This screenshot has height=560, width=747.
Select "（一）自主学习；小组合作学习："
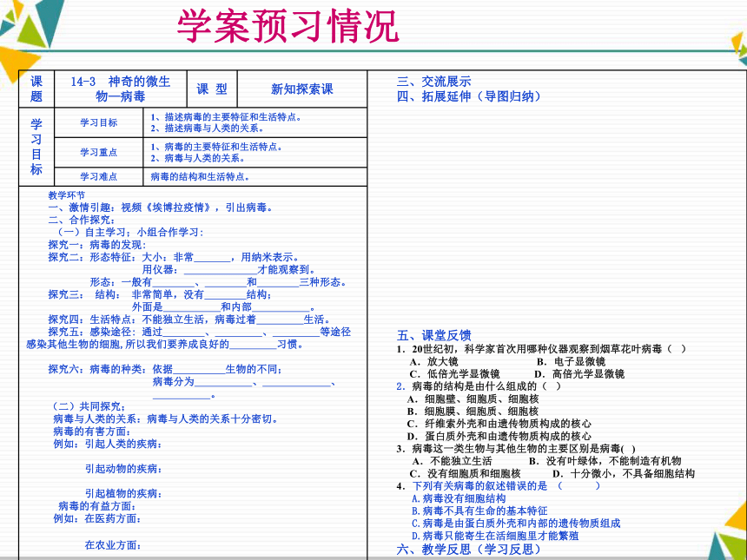coord(130,233)
